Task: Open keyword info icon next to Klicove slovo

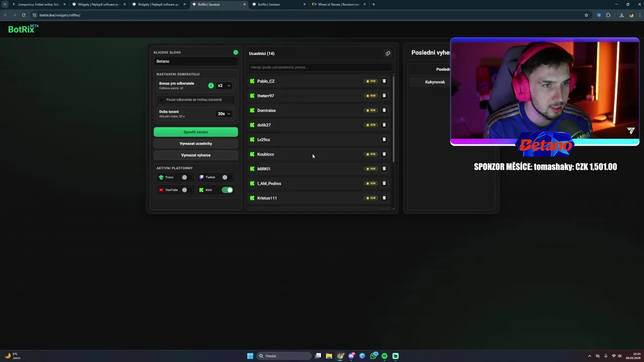Action: click(x=235, y=52)
